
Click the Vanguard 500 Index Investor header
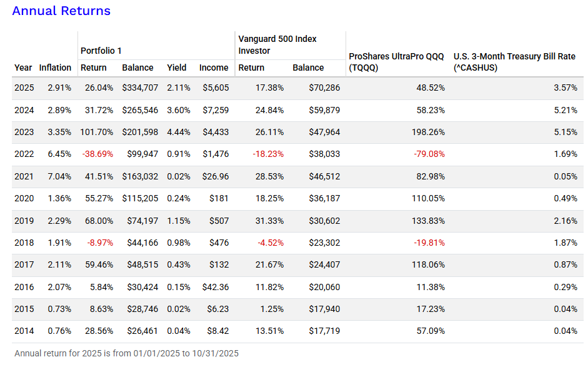pos(277,45)
